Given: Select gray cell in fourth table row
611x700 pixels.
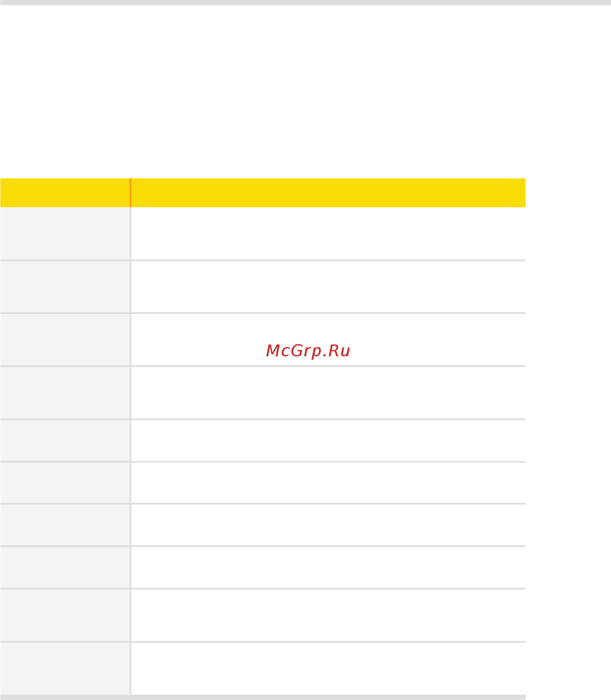Looking at the screenshot, I should pos(65,392).
